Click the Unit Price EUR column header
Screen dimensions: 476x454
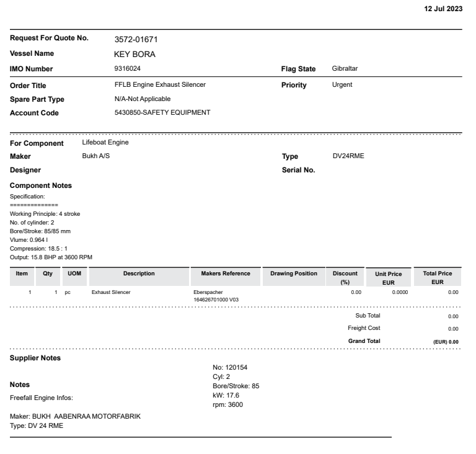[389, 277]
